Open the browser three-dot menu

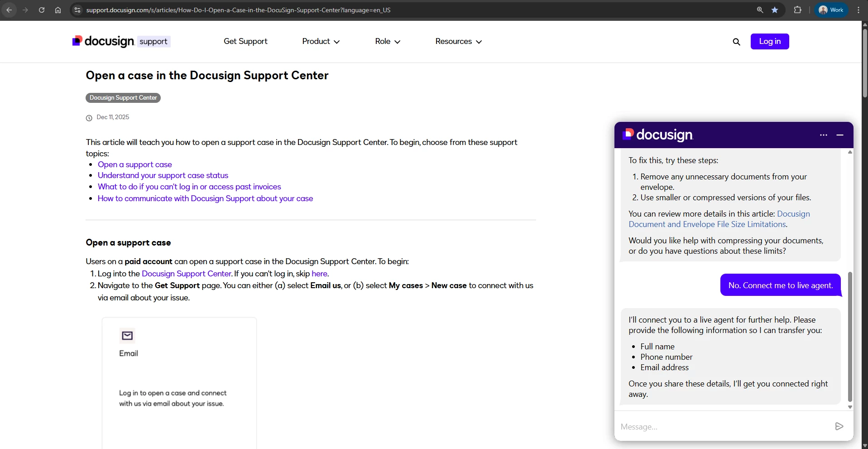[858, 10]
